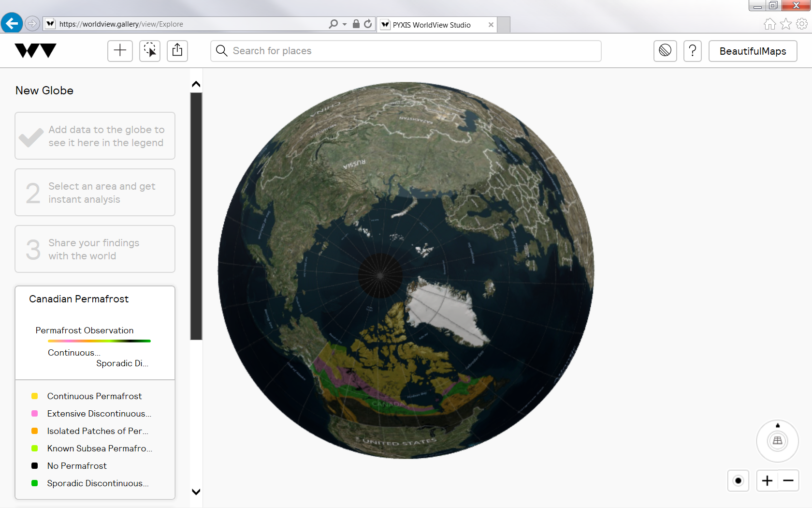Restore the browser window

pyautogui.click(x=773, y=5)
